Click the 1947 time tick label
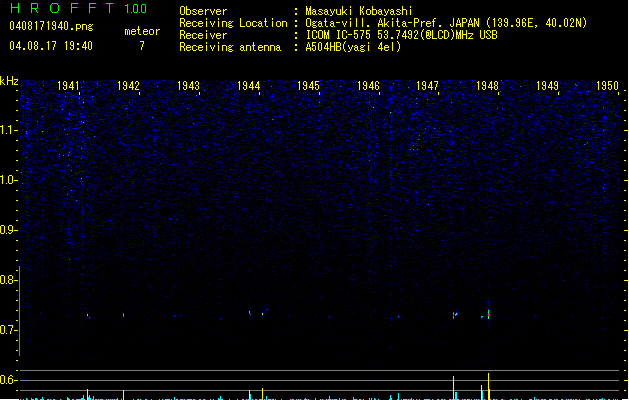The image size is (629, 400). pyautogui.click(x=427, y=86)
